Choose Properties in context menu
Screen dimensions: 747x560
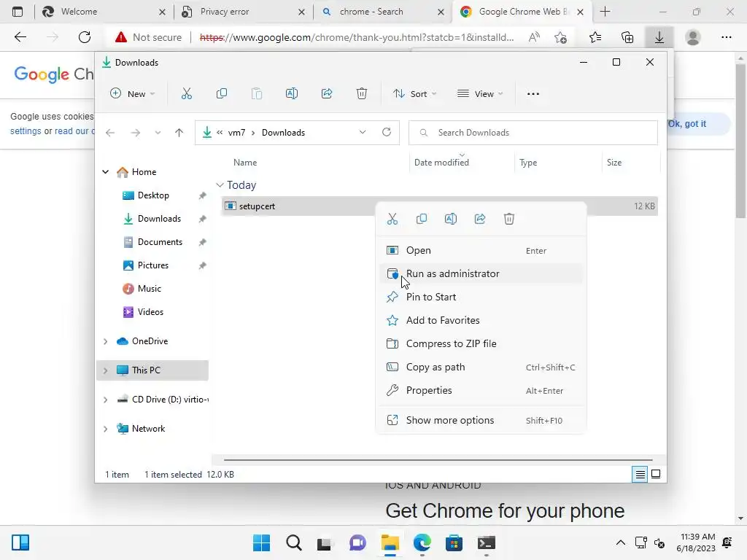(481, 391)
